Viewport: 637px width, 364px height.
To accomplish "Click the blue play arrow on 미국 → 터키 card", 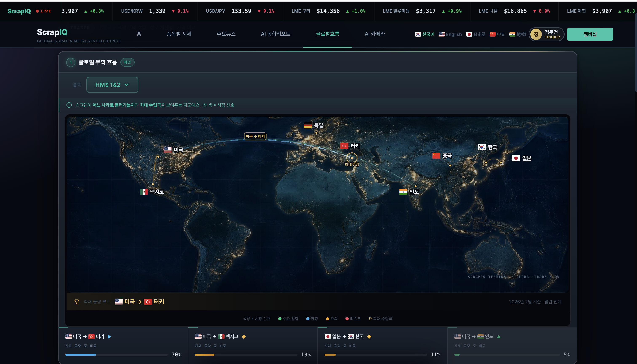I will [109, 336].
